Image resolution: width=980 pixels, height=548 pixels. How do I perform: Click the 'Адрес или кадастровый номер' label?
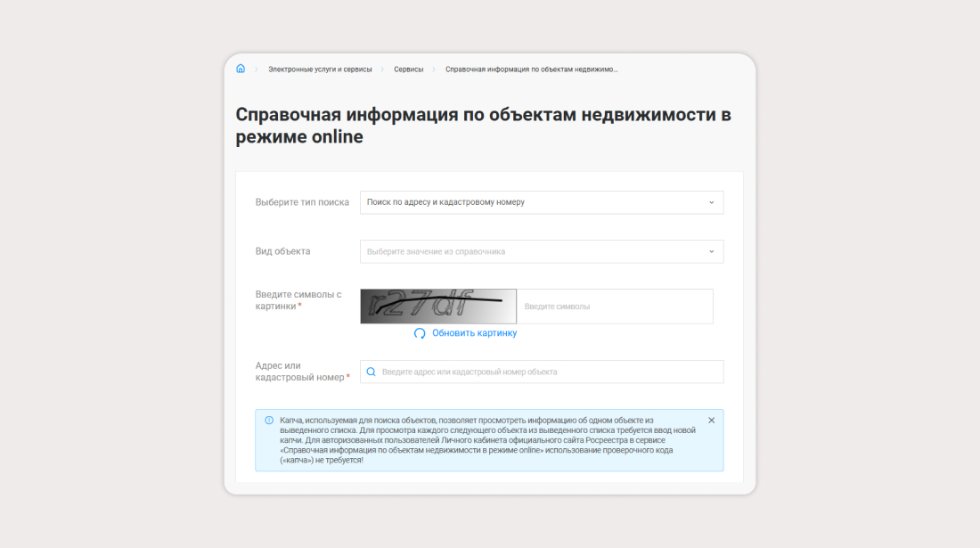tap(300, 372)
